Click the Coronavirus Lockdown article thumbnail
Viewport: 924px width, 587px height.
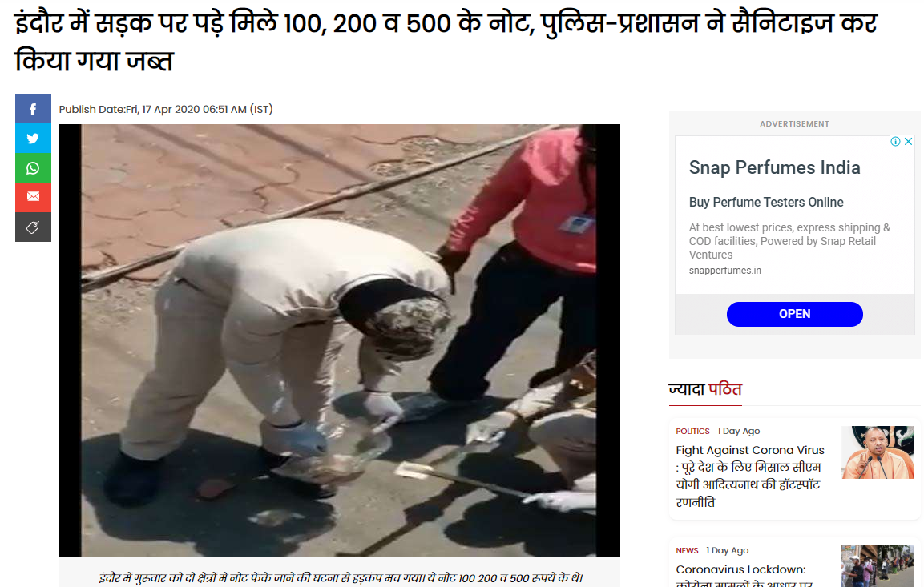[878, 566]
